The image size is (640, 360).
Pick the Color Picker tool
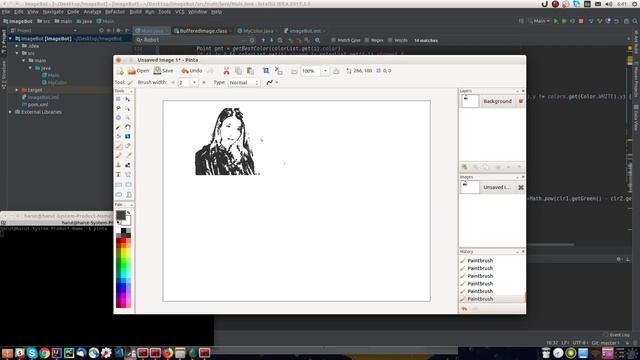[x=128, y=156]
